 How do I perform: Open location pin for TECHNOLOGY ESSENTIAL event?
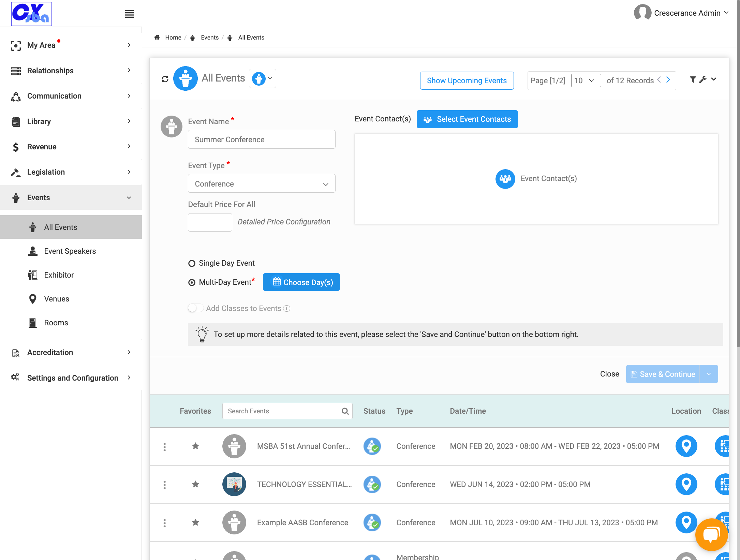click(686, 484)
